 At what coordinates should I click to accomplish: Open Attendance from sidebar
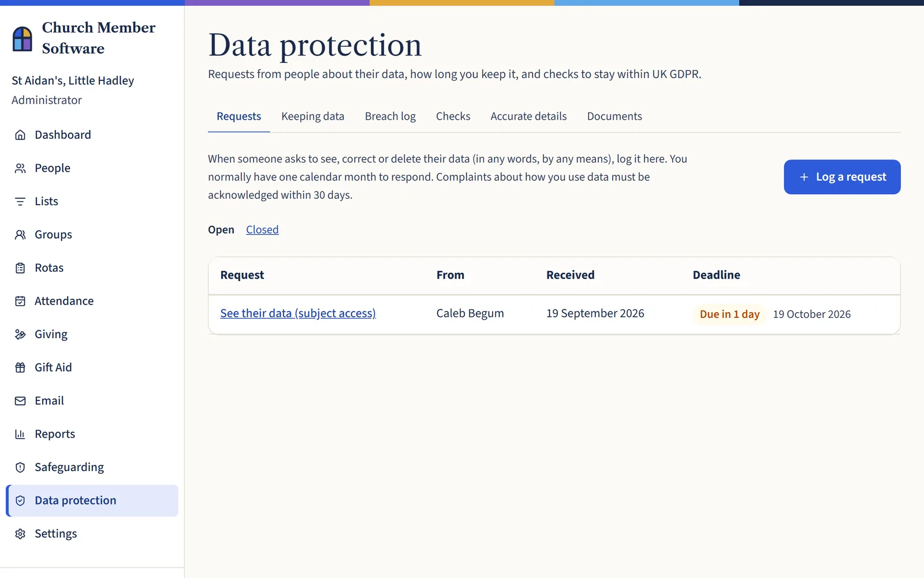[x=92, y=301]
